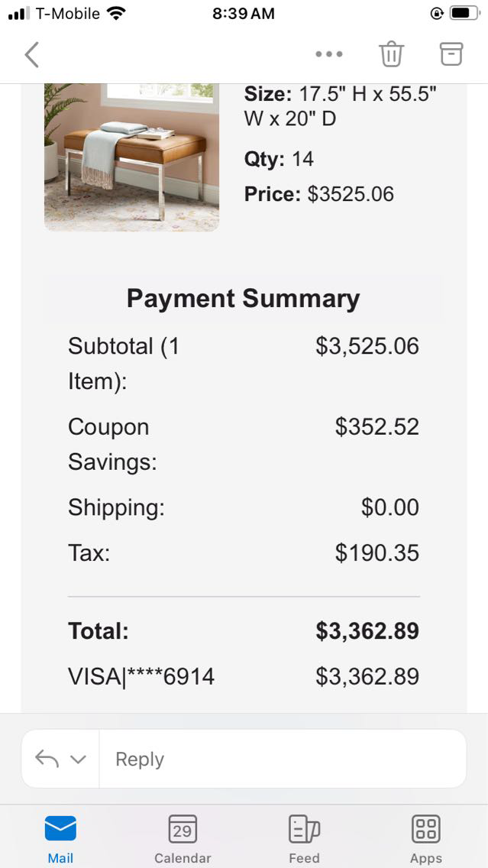Expand the reply options chevron
Image resolution: width=488 pixels, height=868 pixels.
78,759
